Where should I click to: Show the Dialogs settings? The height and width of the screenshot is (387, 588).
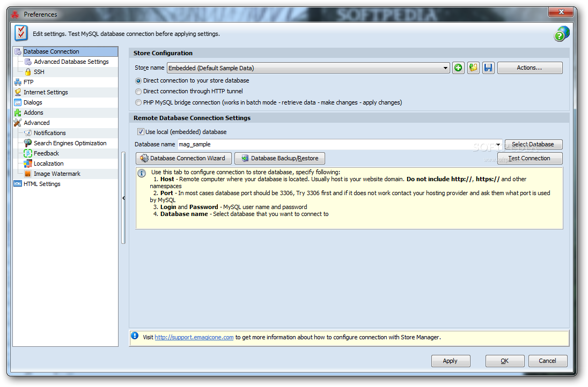click(33, 102)
